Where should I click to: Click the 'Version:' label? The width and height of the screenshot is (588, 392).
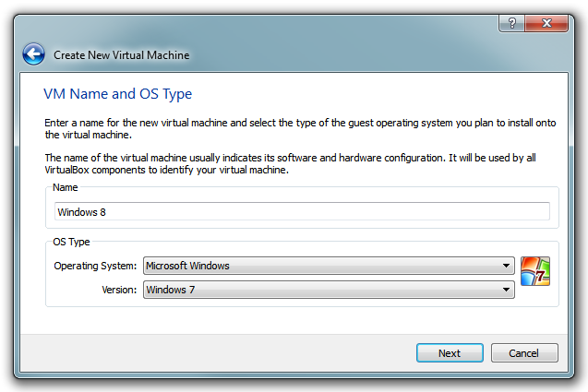119,290
